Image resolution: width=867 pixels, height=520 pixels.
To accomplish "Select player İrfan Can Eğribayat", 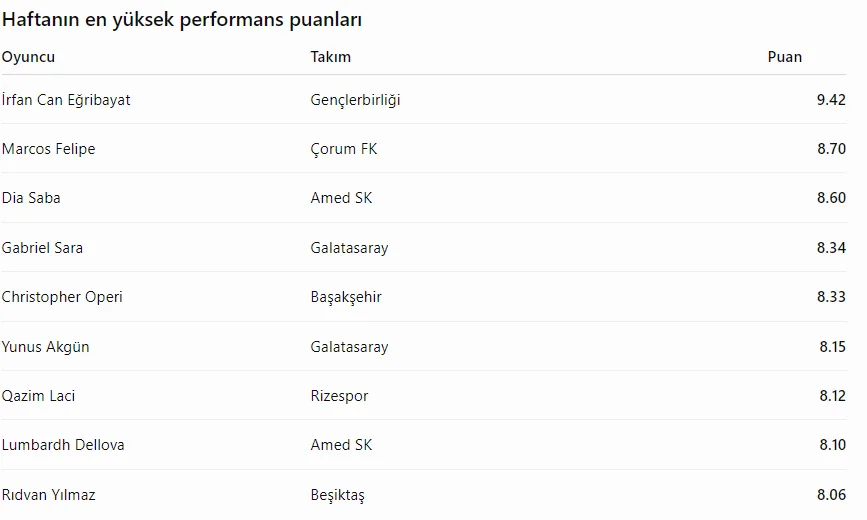I will (x=66, y=100).
